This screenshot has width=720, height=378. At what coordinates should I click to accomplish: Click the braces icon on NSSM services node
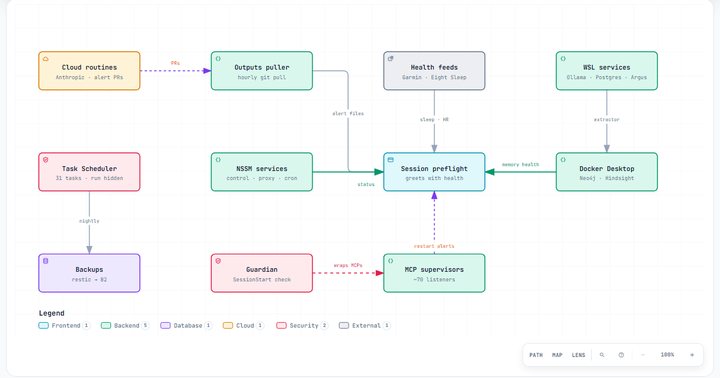click(x=218, y=160)
